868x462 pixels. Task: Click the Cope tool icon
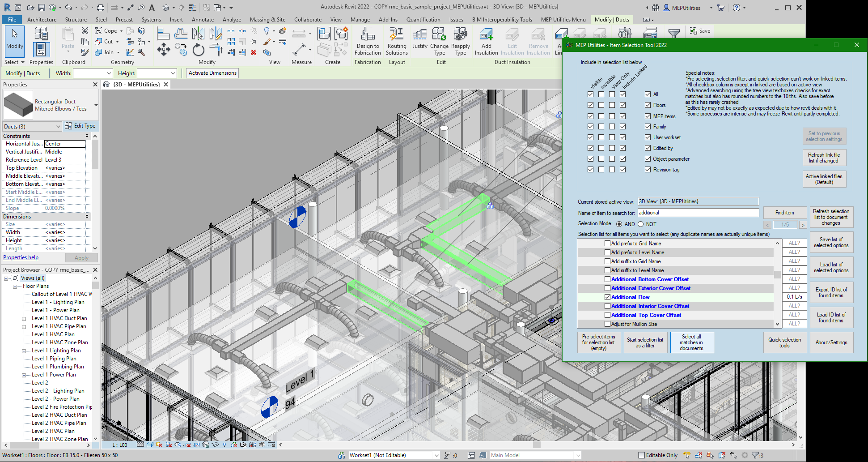click(x=98, y=30)
